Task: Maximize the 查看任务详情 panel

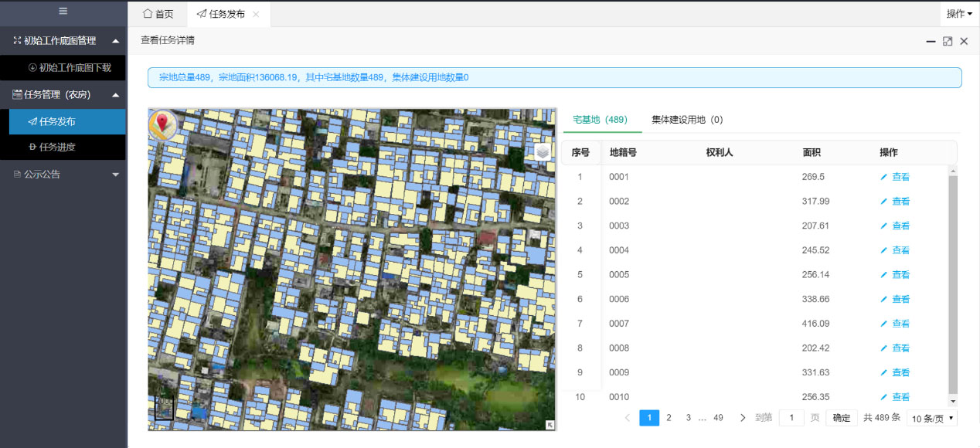Action: 948,41
